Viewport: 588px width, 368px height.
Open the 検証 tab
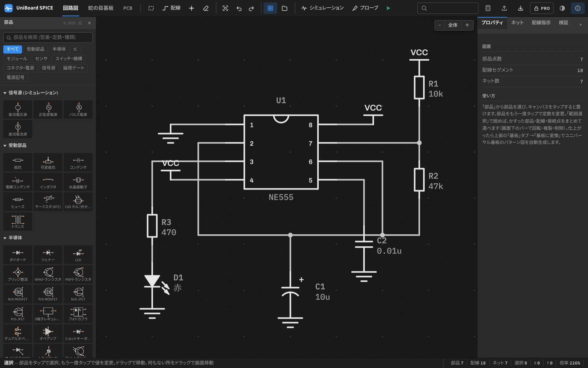coord(563,23)
